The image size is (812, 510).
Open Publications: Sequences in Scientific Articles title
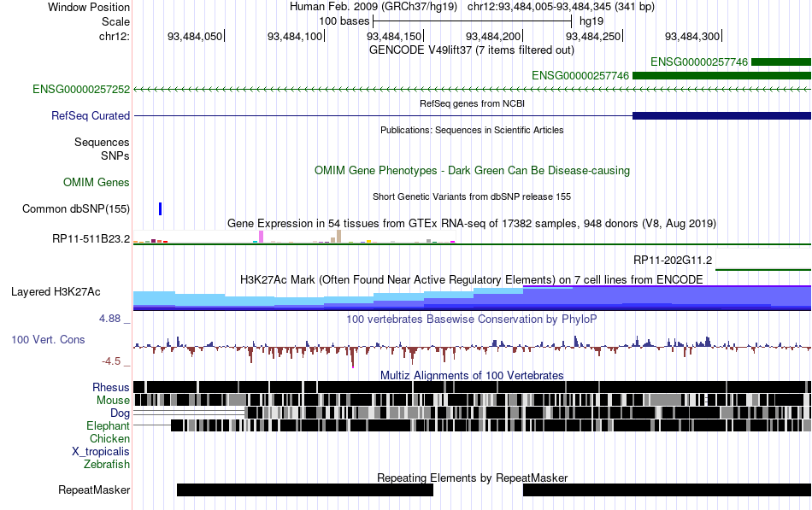point(472,130)
